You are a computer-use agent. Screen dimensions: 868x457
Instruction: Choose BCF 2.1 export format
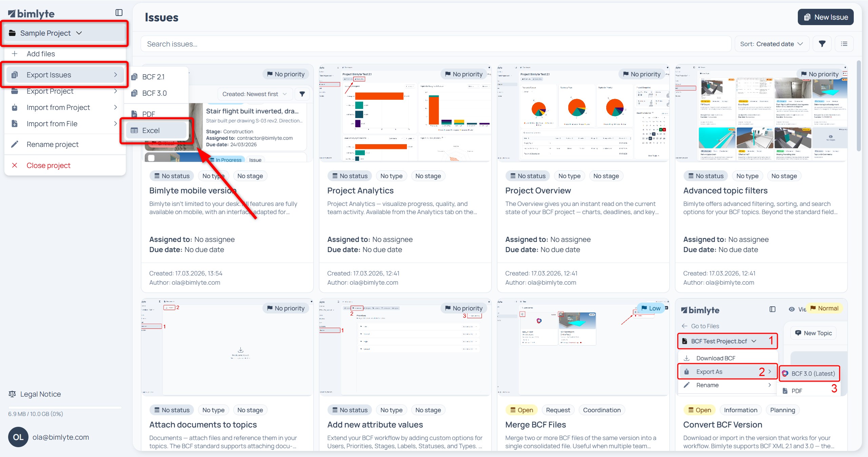[156, 77]
